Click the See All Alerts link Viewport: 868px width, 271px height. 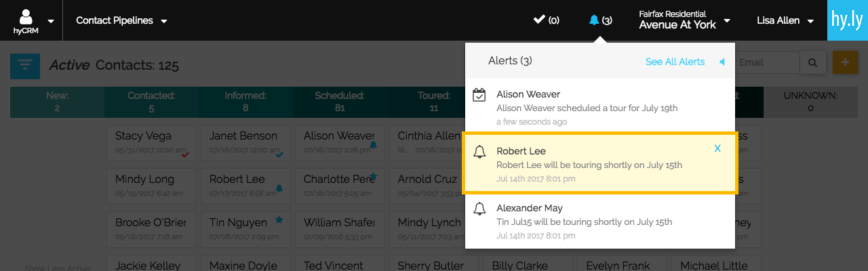coord(675,62)
